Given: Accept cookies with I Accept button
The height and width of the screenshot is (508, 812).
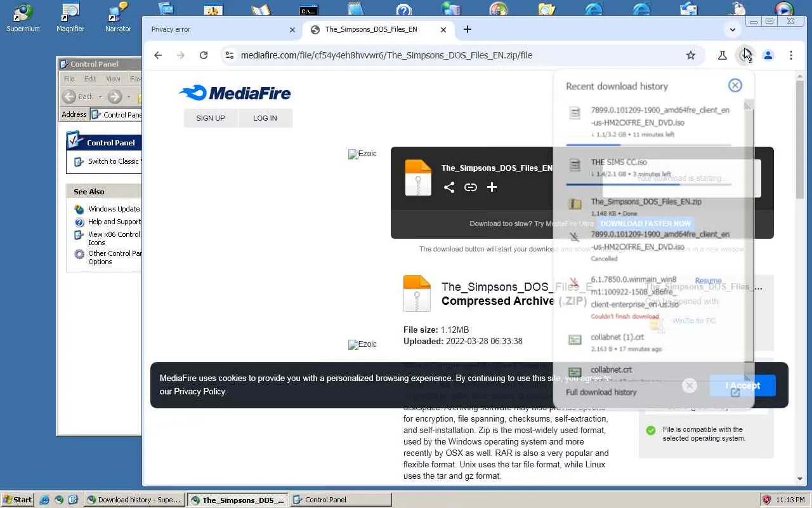Looking at the screenshot, I should [742, 385].
